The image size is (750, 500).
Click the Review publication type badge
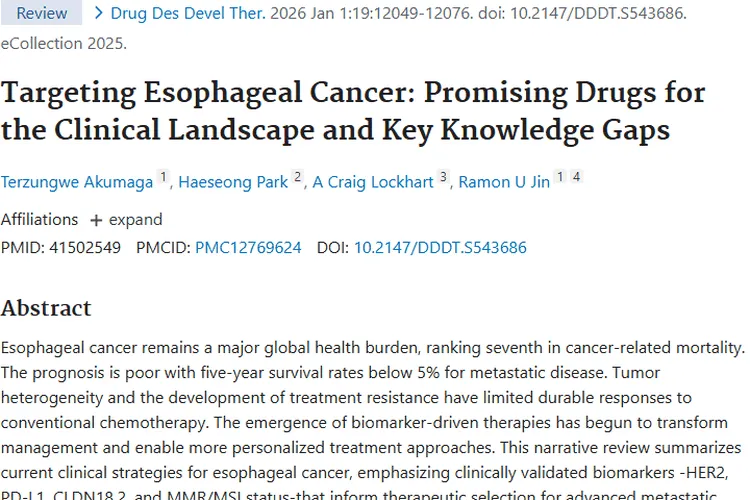tap(42, 14)
